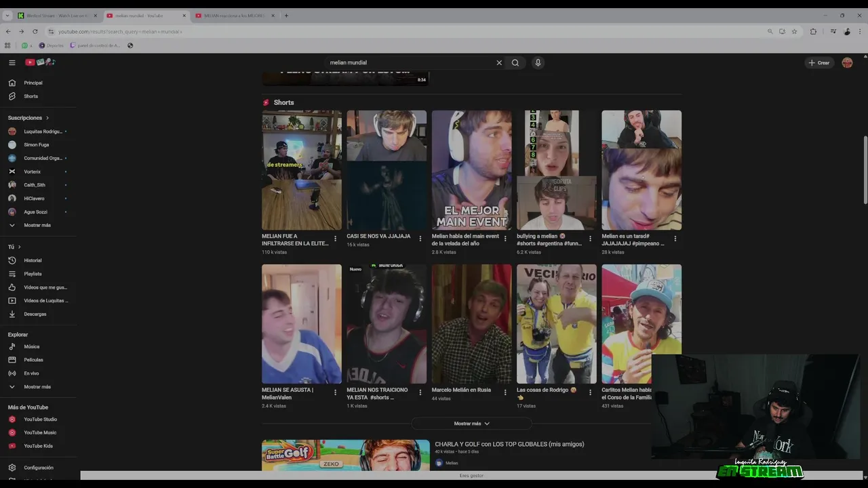The width and height of the screenshot is (868, 488).
Task: Click 'Melian es un tarad#' short title
Action: 633,239
